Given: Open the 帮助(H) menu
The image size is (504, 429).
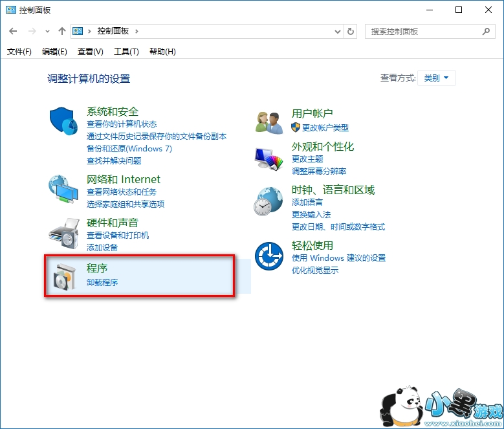Looking at the screenshot, I should pos(162,51).
